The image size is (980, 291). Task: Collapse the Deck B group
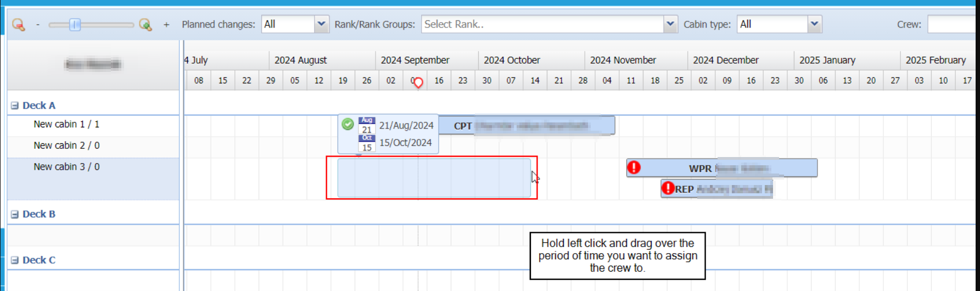[15, 214]
